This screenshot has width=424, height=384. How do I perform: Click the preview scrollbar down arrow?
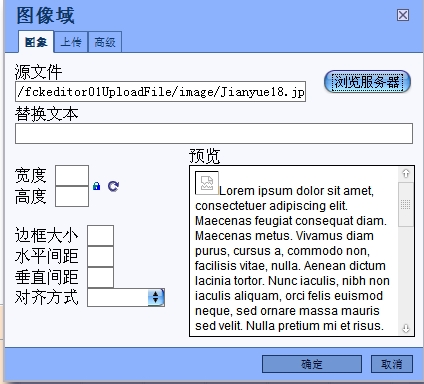click(x=406, y=328)
